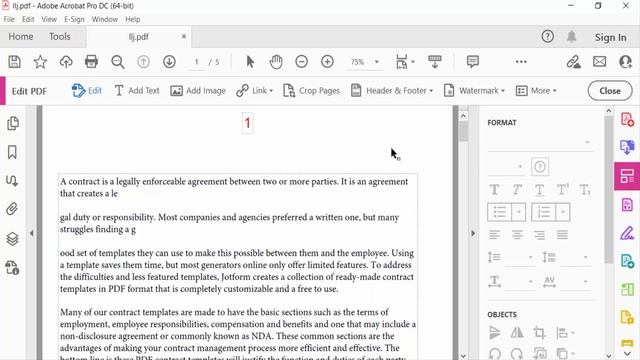Toggle subscript formatting
This screenshot has height=360, width=640.
584,190
